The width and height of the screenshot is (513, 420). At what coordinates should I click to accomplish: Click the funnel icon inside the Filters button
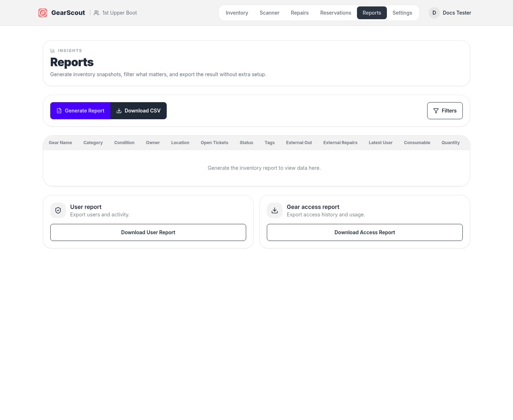pos(436,111)
